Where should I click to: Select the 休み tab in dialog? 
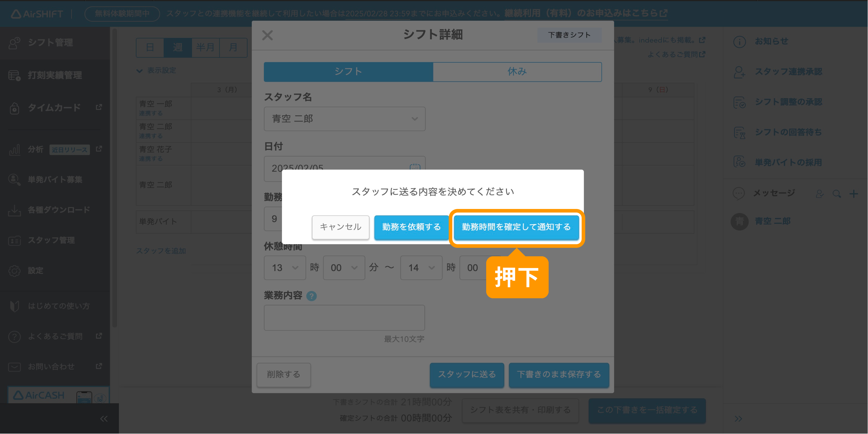pos(517,72)
